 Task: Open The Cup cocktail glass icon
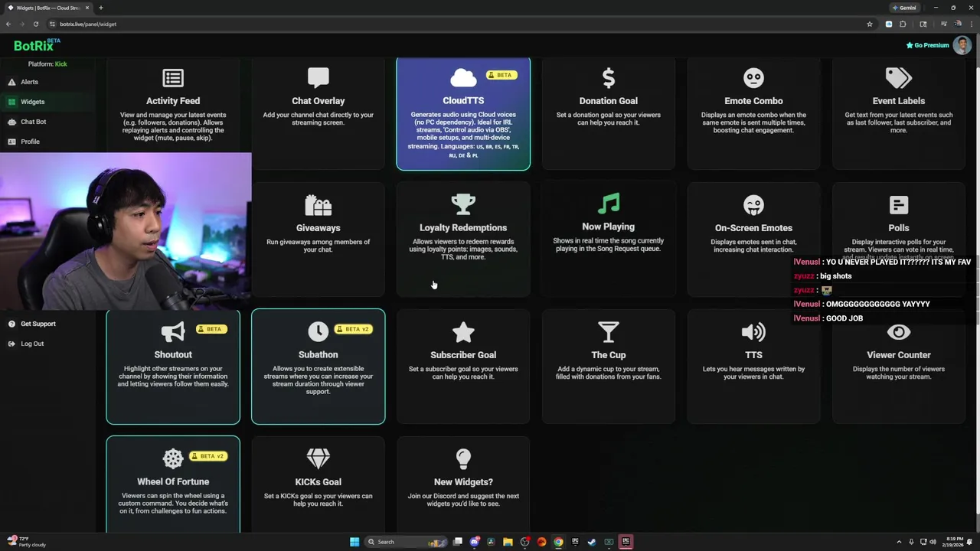[609, 332]
